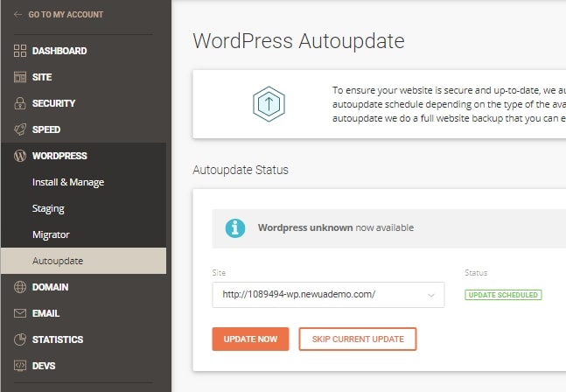Click the Email envelope icon
Image resolution: width=566 pixels, height=392 pixels.
point(20,313)
